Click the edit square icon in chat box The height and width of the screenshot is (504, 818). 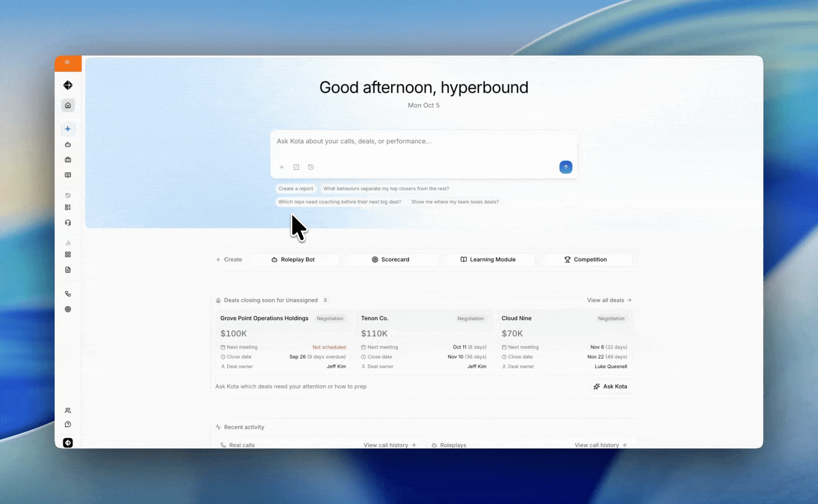296,167
